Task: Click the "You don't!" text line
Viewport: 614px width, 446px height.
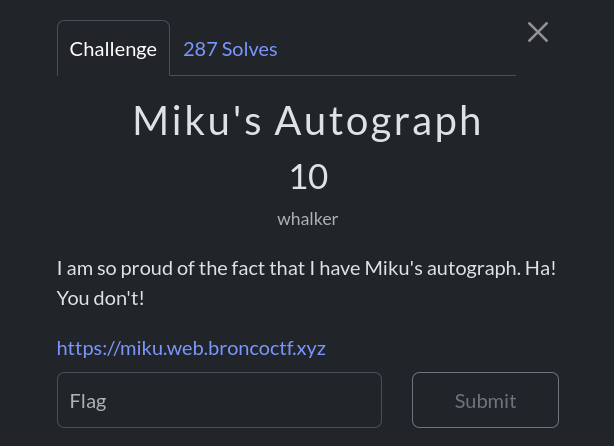Action: point(100,298)
